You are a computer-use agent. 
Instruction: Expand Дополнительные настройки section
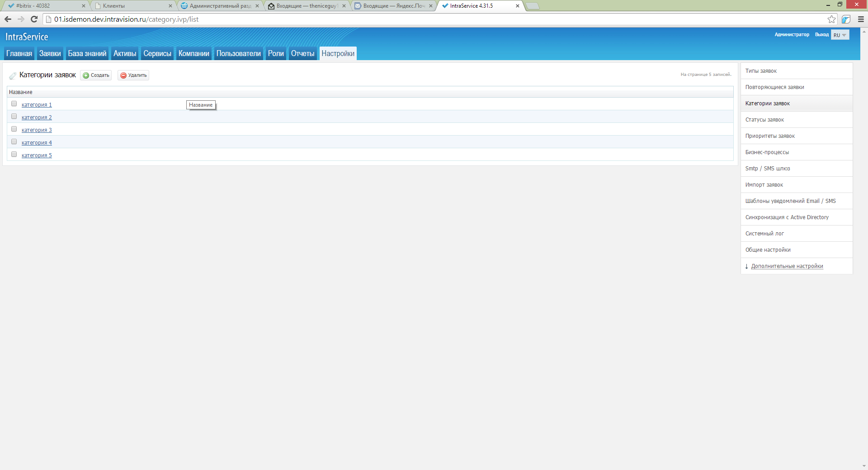[x=787, y=266]
